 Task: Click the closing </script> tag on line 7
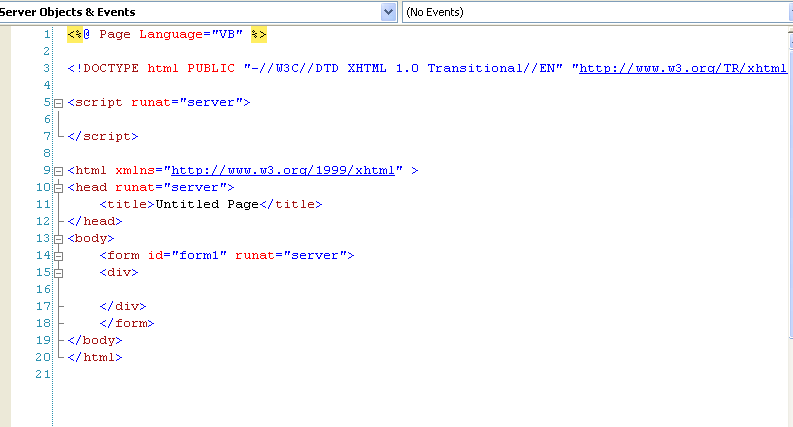(x=103, y=137)
